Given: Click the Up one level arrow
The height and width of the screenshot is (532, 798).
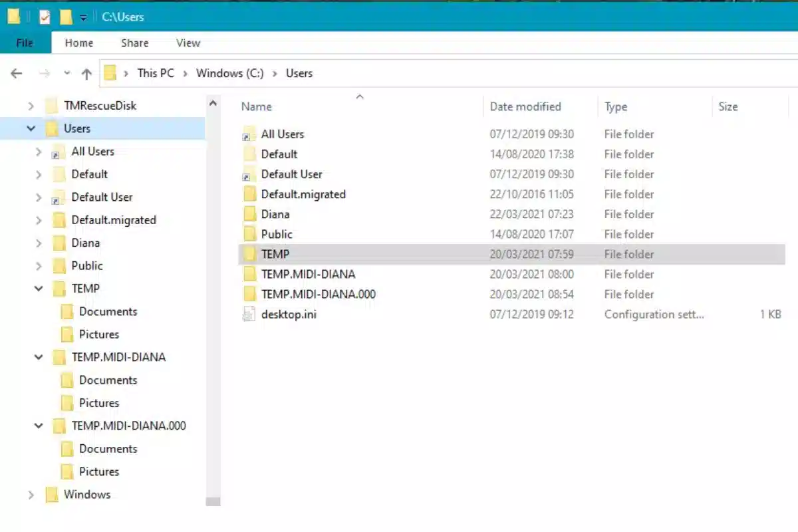Looking at the screenshot, I should point(86,73).
